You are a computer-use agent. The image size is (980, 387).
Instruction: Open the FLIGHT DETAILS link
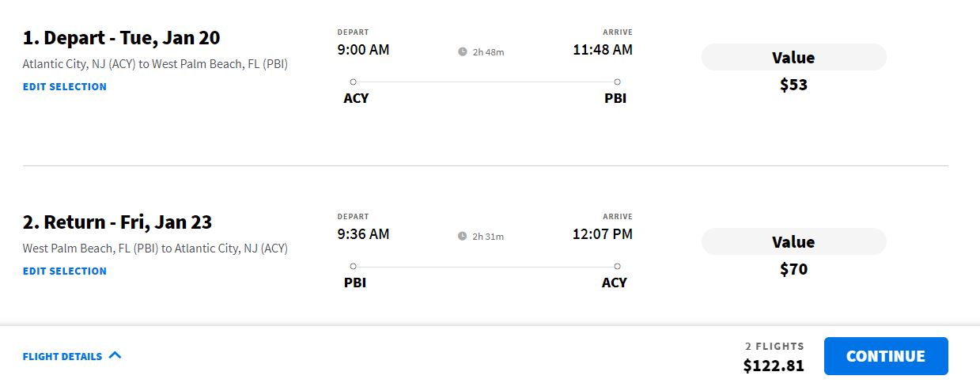coord(62,357)
